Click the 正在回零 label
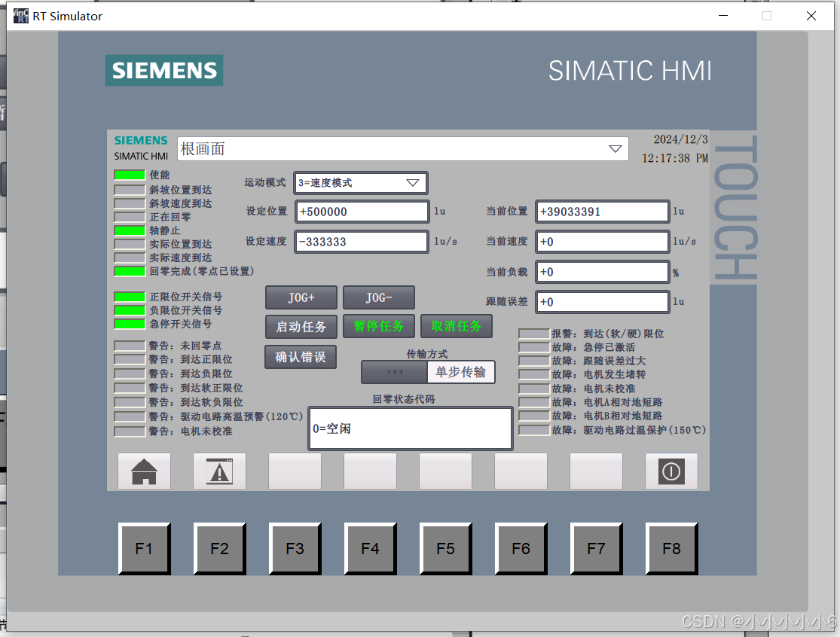Image resolution: width=840 pixels, height=637 pixels. coord(170,217)
